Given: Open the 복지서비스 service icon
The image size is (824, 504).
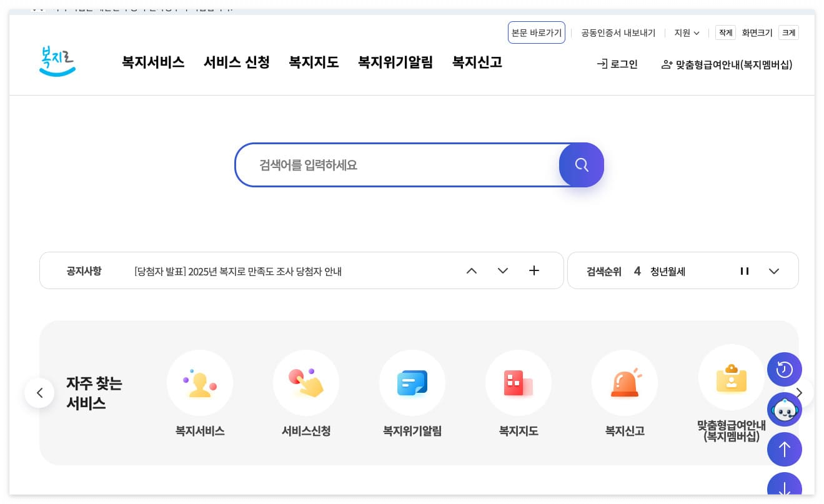Looking at the screenshot, I should click(200, 383).
